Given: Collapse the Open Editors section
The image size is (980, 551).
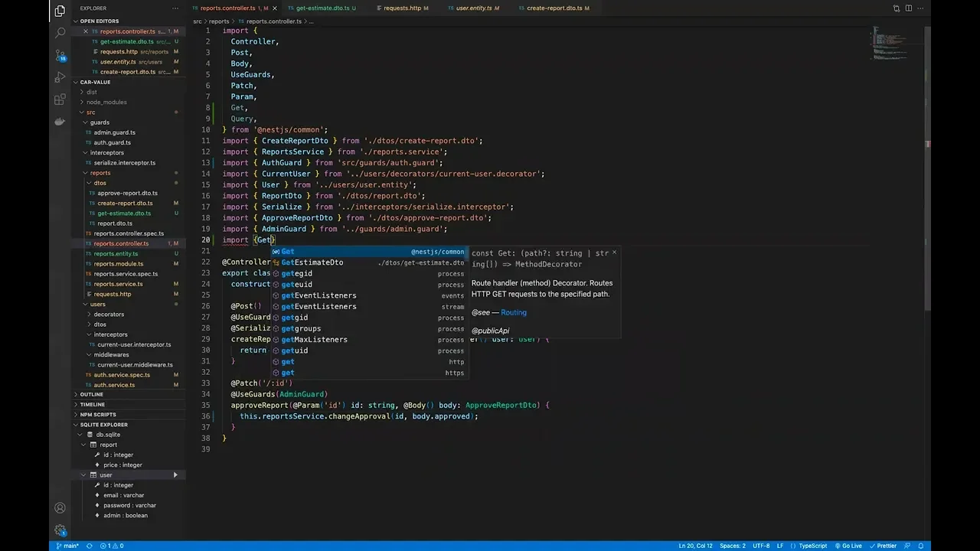Looking at the screenshot, I should [99, 21].
